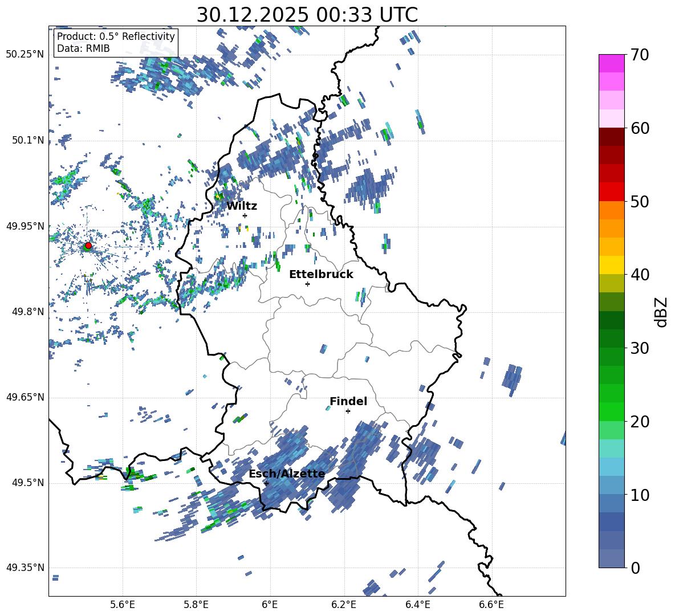Screen dimensions: 675x616
Task: Click the 49.8°N latitude label
Action: coord(28,312)
